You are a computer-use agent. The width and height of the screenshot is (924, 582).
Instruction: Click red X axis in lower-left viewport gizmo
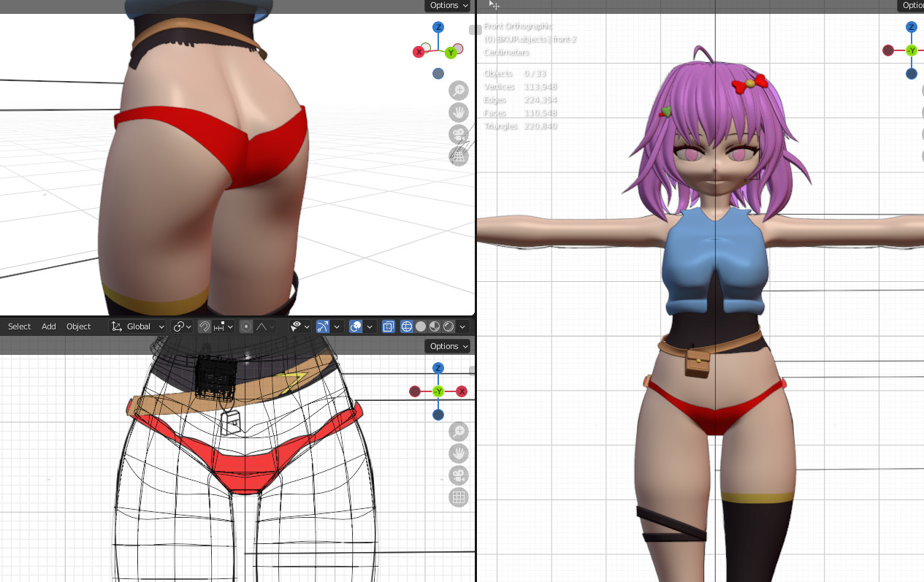[462, 391]
